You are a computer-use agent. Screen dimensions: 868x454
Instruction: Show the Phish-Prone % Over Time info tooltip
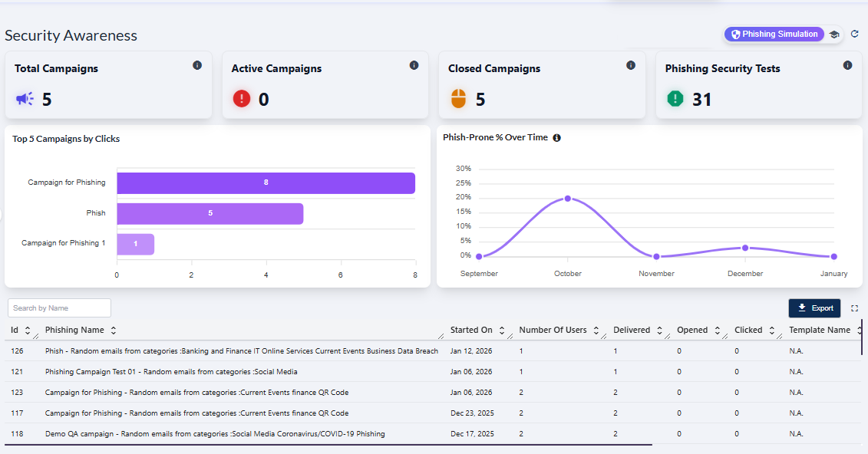pyautogui.click(x=556, y=137)
